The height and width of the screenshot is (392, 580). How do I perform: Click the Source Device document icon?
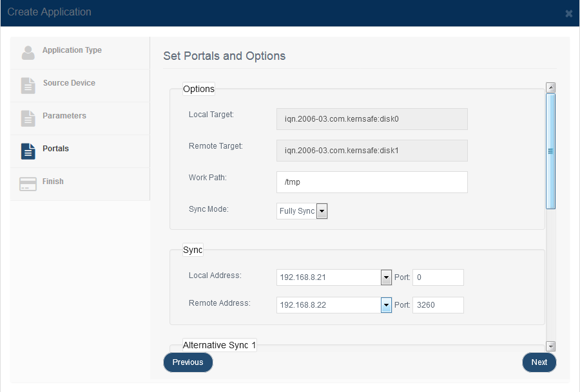[28, 86]
